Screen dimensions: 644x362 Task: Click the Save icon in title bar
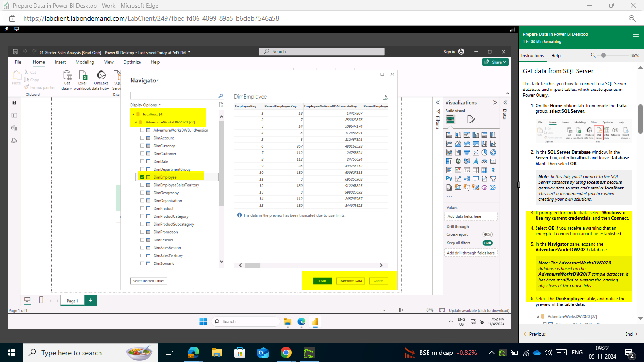pyautogui.click(x=16, y=52)
